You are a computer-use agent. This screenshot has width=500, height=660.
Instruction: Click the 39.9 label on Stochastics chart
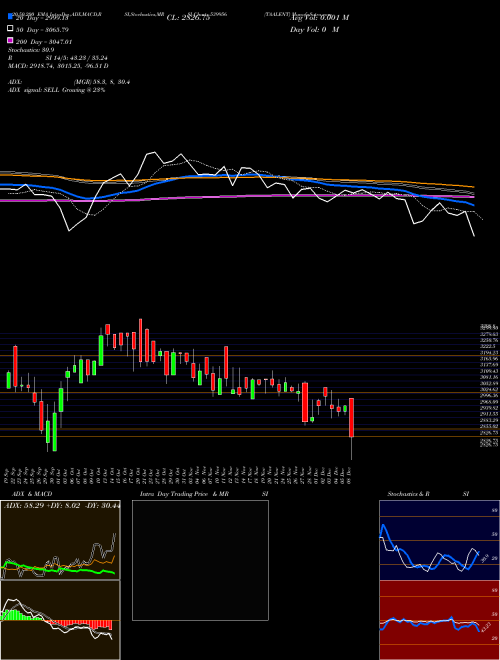point(484,558)
